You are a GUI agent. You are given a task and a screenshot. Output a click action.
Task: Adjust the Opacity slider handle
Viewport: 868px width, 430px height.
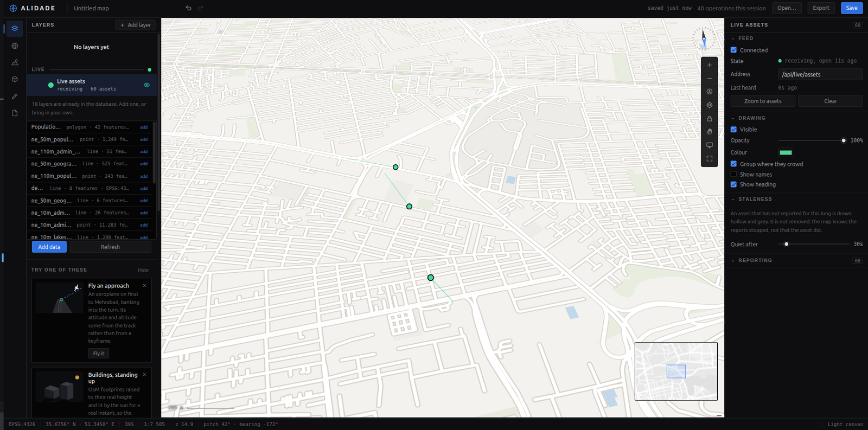click(844, 140)
